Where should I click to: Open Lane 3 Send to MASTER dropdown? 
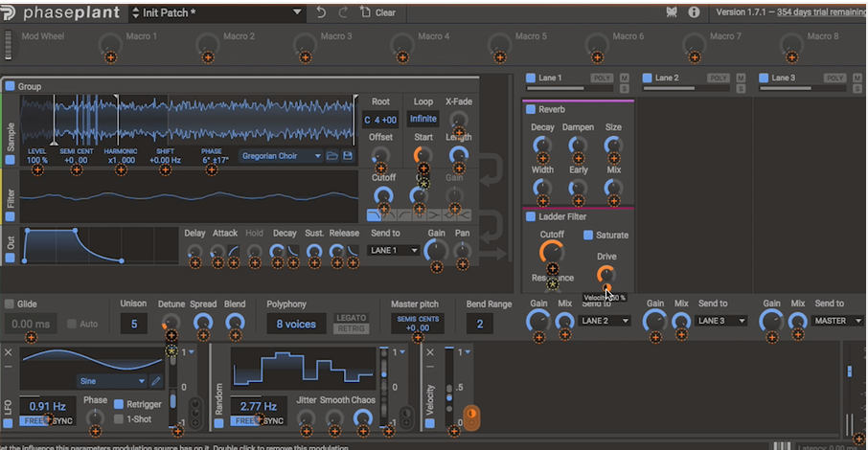[x=837, y=321]
